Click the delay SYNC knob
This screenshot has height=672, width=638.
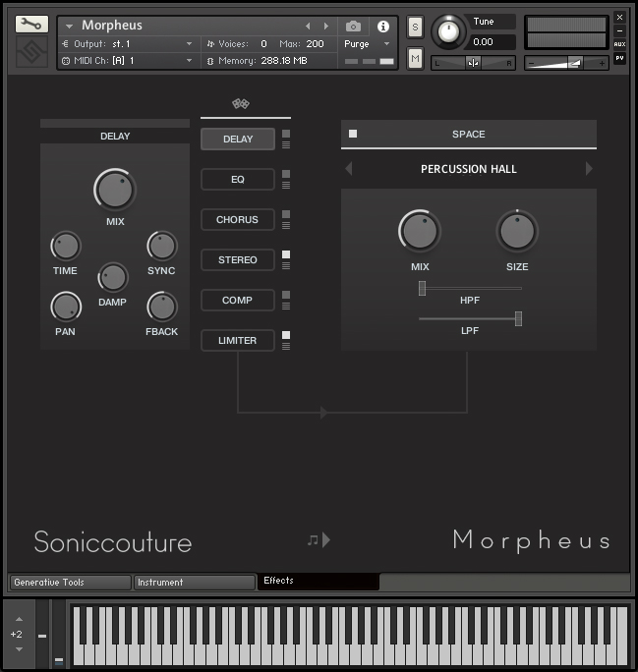[x=161, y=246]
